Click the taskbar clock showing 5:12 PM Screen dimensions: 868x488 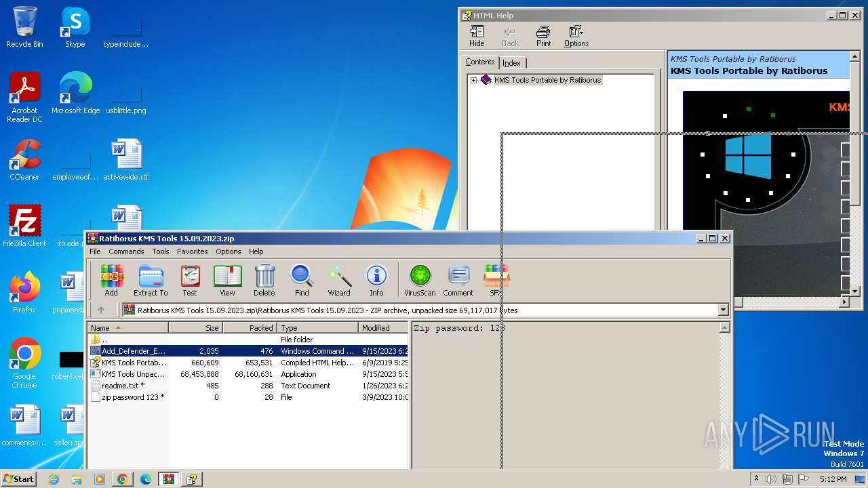833,479
